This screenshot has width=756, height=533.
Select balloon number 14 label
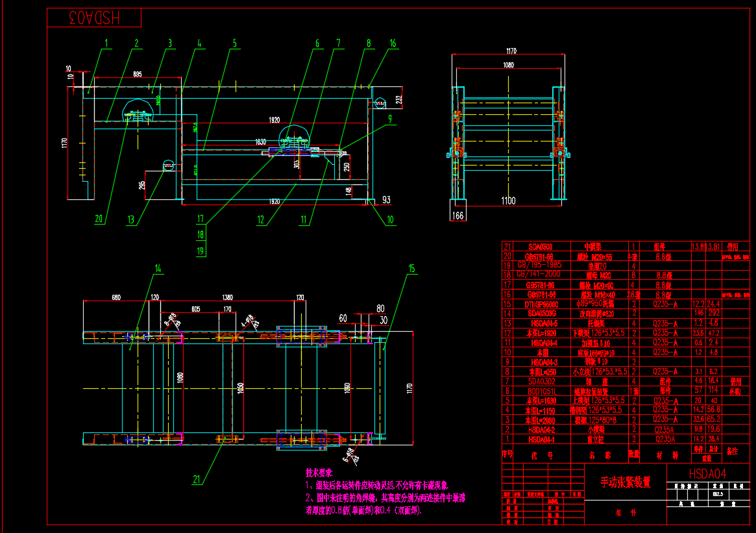coord(157,268)
